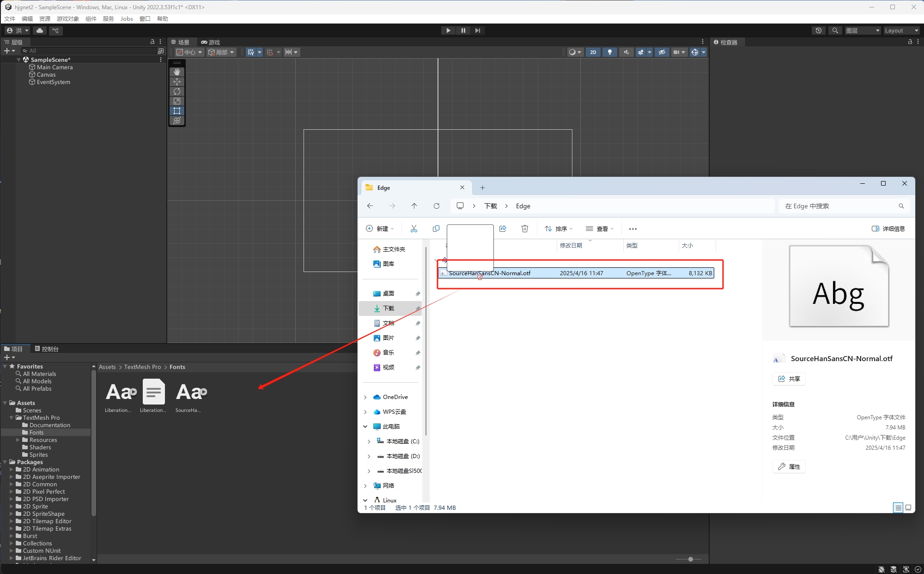Open Explorer more options ellipsis
The width and height of the screenshot is (924, 574).
coord(633,229)
